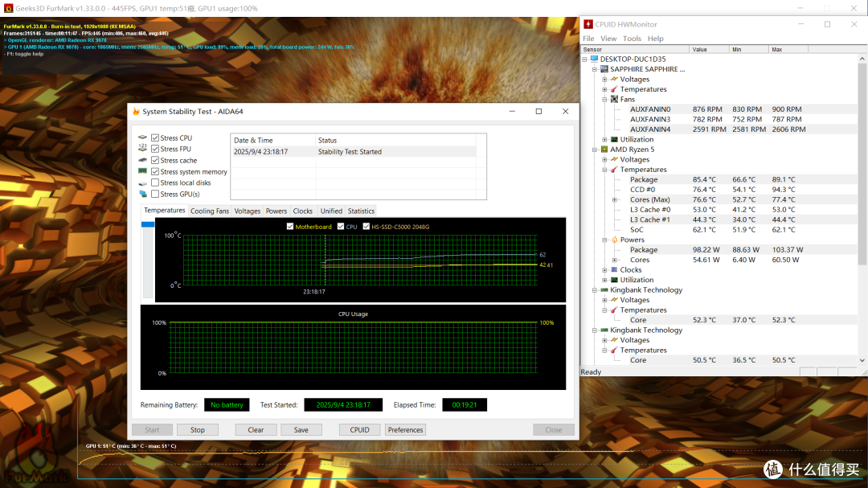Expand the AMD Ryzen 5 Clocks node

pos(604,270)
